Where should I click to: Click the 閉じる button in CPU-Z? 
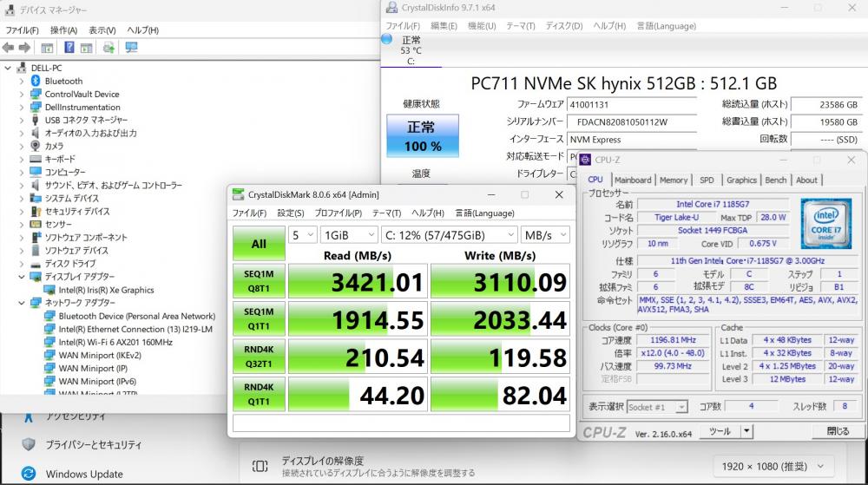click(x=838, y=431)
